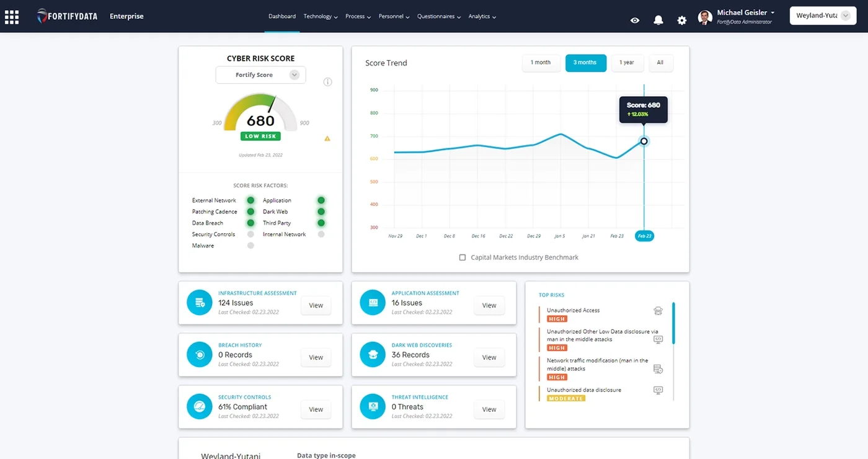Select the 1 month trend range
This screenshot has width=868, height=459.
[541, 63]
